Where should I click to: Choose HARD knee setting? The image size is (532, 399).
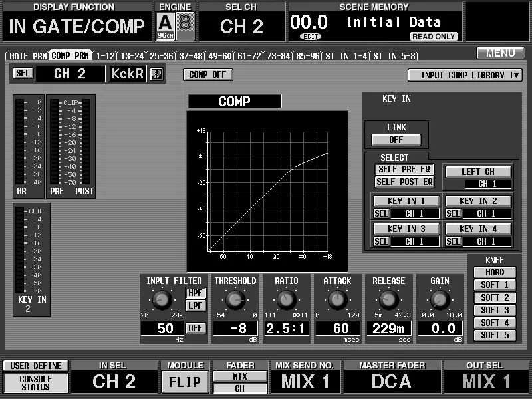click(x=495, y=272)
